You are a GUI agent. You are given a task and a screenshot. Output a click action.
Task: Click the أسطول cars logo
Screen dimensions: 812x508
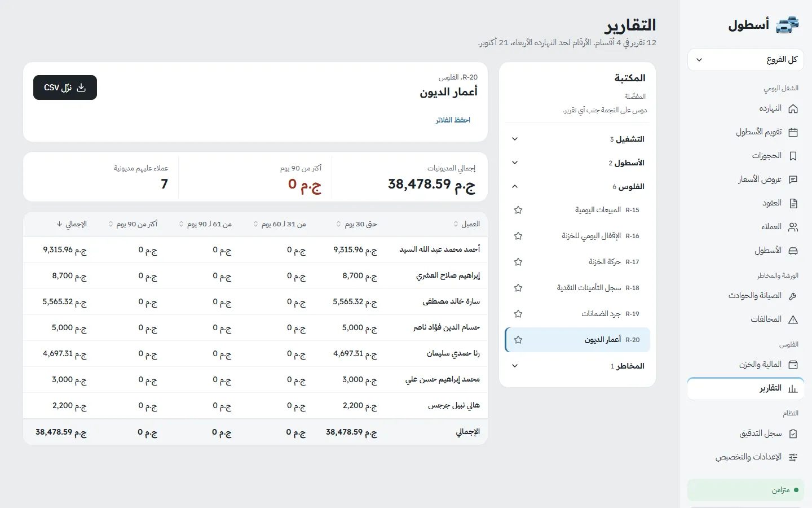pos(788,25)
